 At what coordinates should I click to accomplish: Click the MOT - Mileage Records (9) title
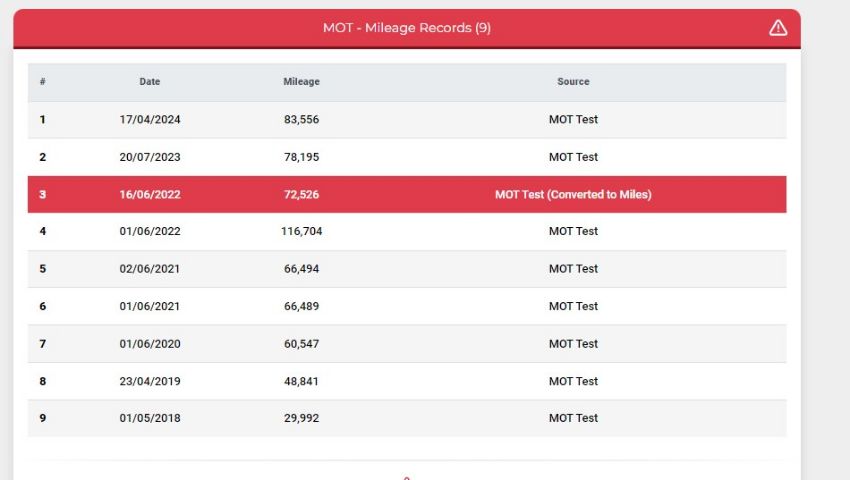coord(406,28)
